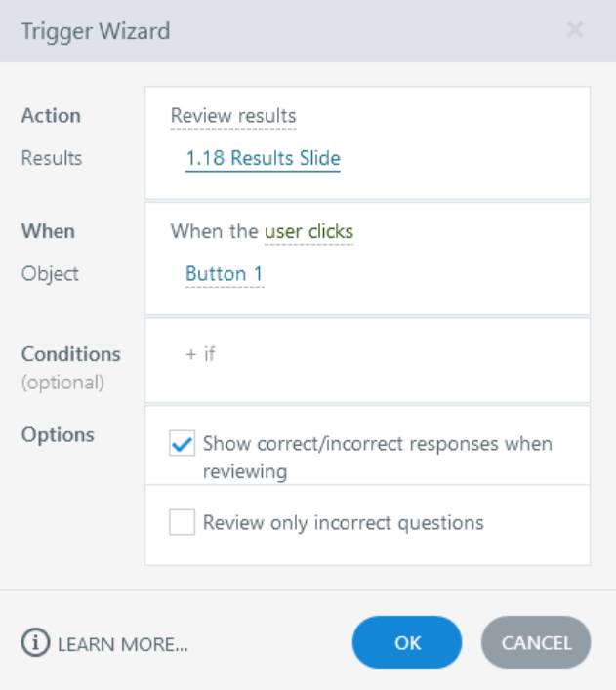The width and height of the screenshot is (616, 690).
Task: Open the user clicks event dropdown
Action: pos(308,232)
